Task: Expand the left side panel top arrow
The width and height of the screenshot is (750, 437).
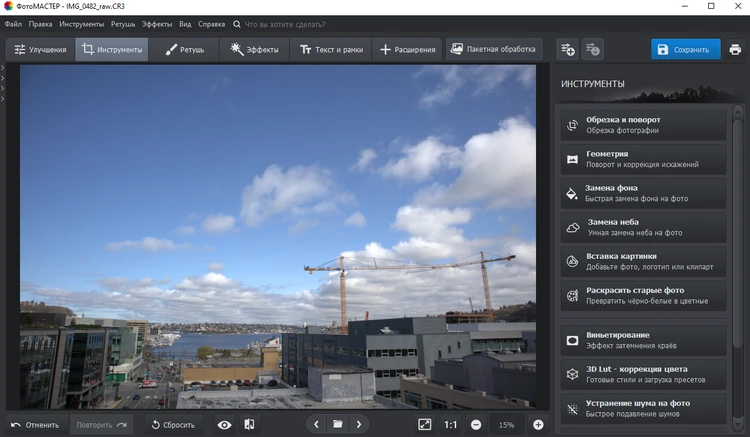Action: click(x=3, y=68)
